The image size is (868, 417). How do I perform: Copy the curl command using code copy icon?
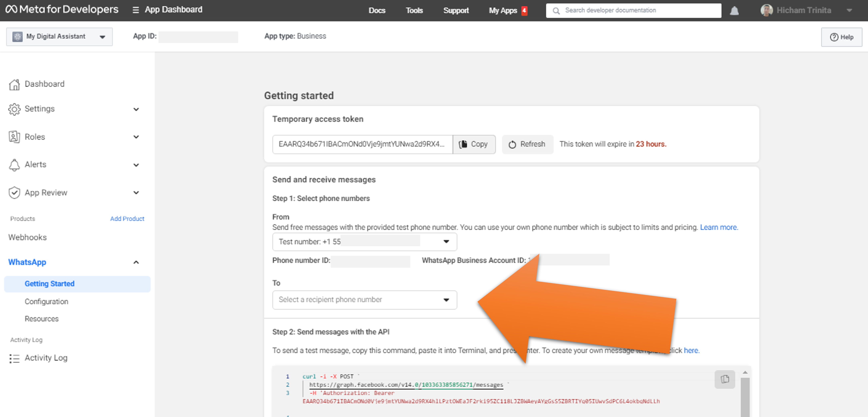click(x=725, y=379)
